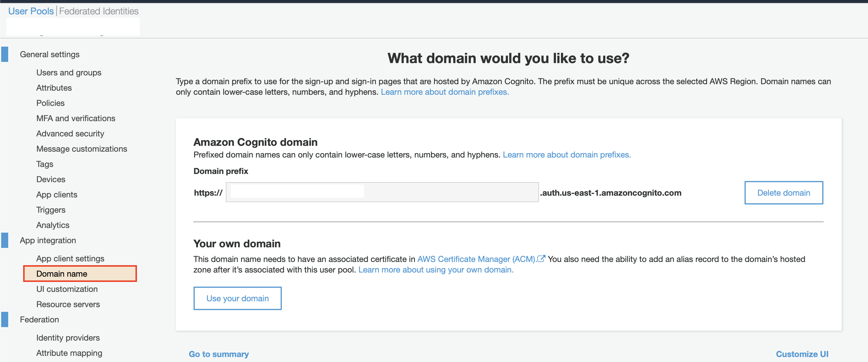868x362 pixels.
Task: Open Users and groups settings
Action: point(69,72)
